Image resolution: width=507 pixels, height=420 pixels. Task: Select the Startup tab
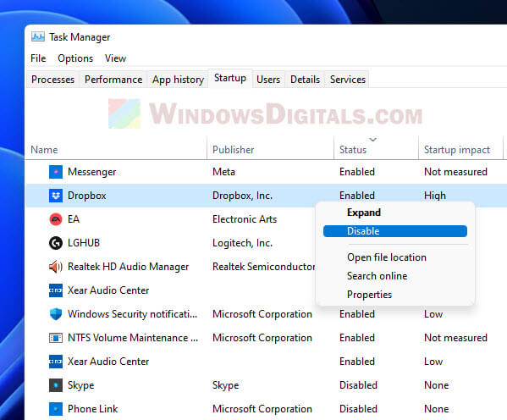pos(230,78)
